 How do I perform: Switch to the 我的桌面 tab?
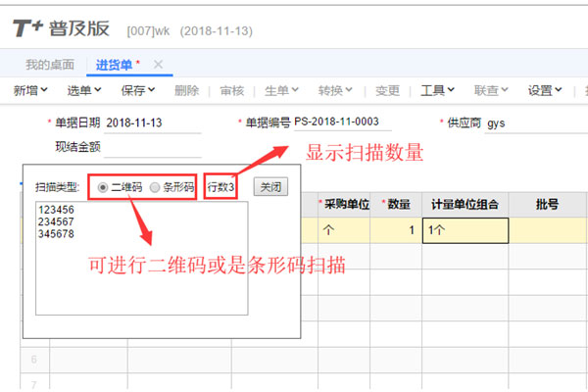[x=50, y=65]
